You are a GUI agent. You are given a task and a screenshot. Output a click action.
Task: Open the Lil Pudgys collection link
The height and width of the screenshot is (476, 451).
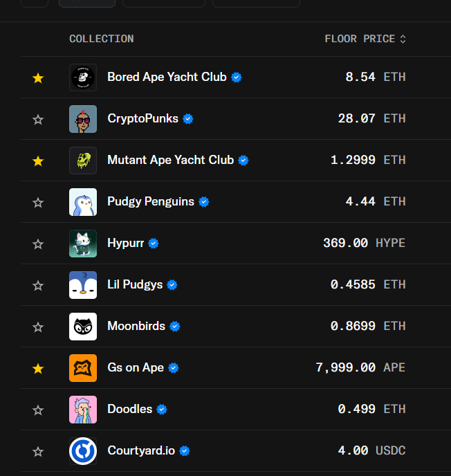pos(135,284)
